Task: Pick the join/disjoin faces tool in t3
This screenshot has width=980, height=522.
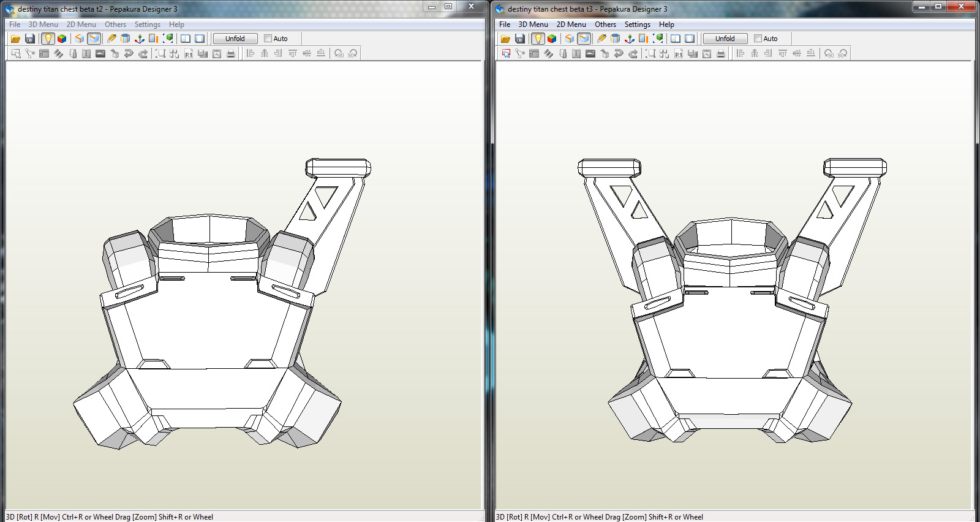Action: (520, 53)
